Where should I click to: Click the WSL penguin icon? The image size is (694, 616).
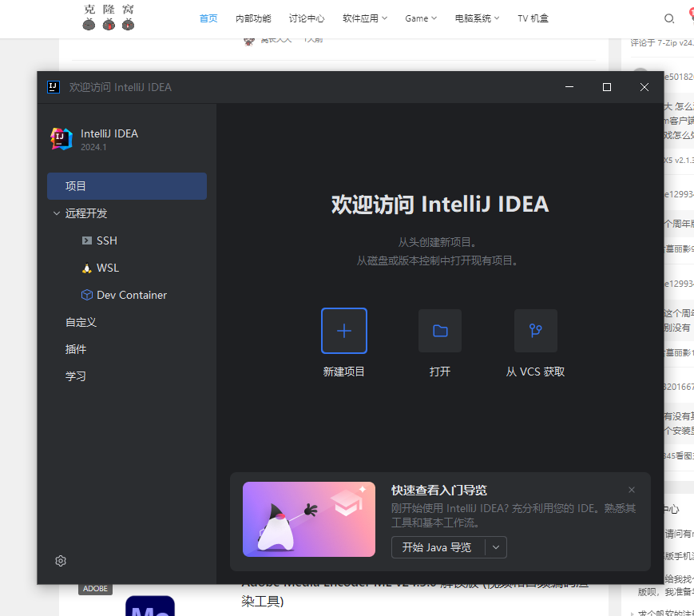87,268
